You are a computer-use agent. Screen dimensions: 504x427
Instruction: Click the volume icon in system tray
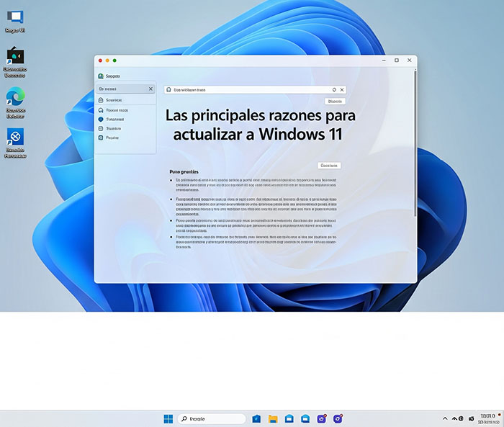click(471, 418)
